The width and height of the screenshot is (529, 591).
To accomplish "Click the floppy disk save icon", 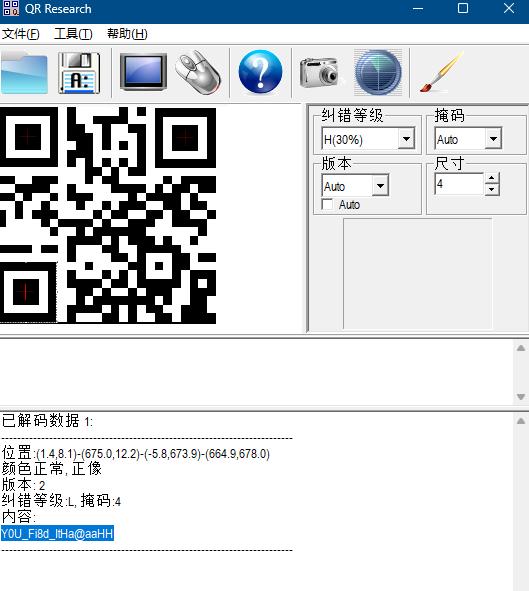I will (79, 72).
